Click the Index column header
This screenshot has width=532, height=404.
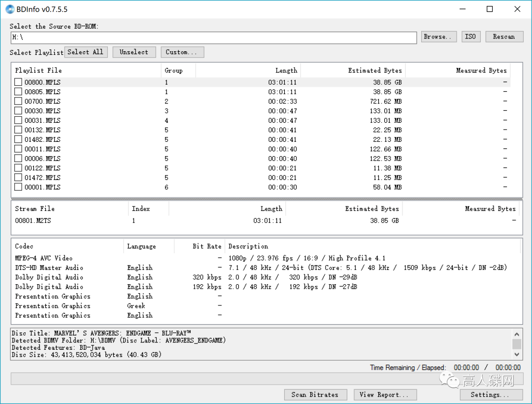coord(148,208)
